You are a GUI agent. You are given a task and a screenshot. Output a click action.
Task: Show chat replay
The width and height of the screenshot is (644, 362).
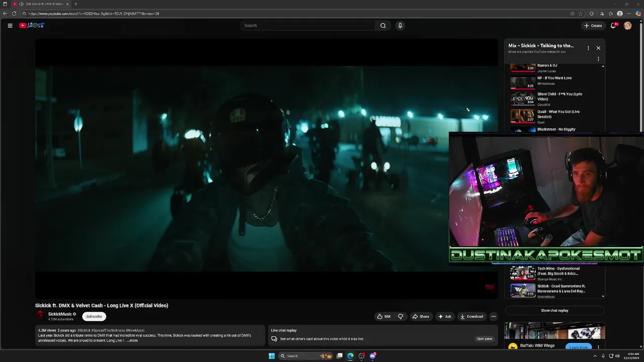coord(554,311)
